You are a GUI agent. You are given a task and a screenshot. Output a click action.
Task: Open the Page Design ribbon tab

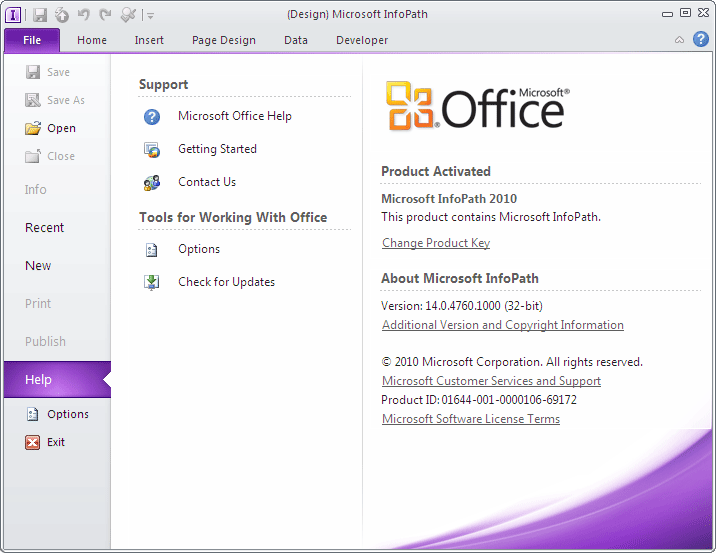point(224,40)
